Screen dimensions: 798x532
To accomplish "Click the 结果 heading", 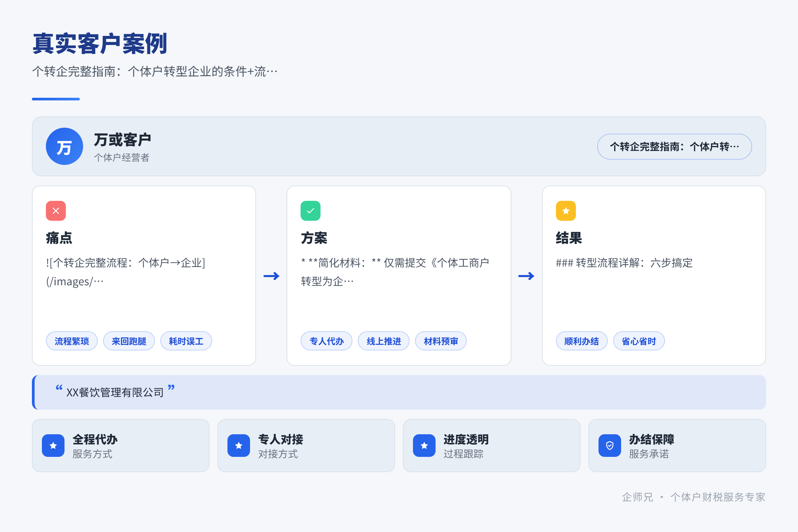I will coord(569,238).
